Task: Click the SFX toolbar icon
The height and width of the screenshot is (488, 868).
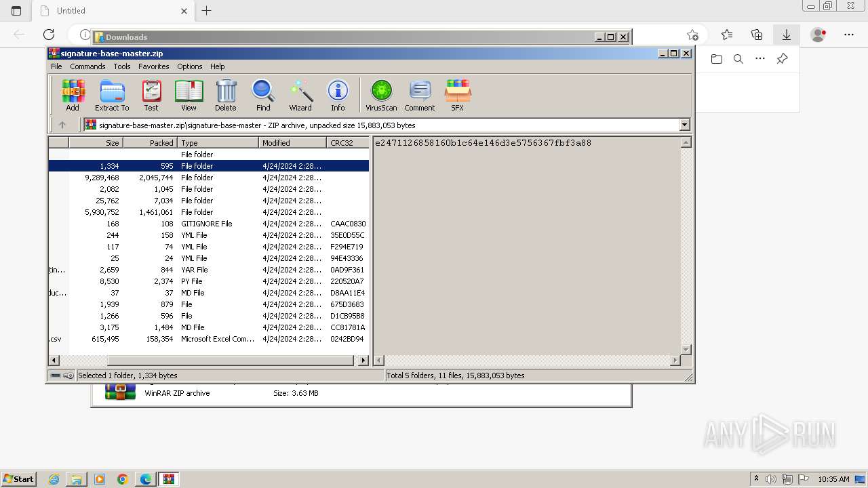Action: [458, 95]
